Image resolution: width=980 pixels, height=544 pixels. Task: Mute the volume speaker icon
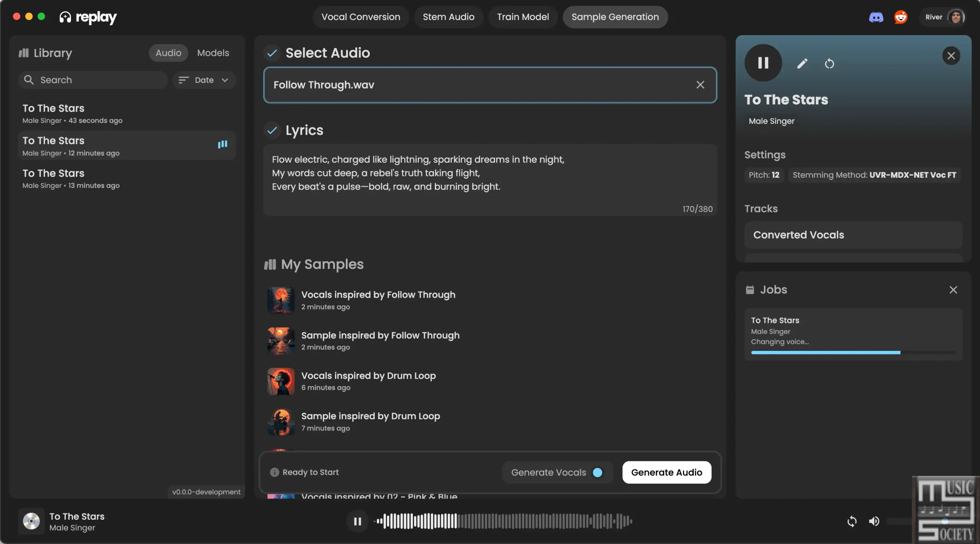[x=874, y=521]
